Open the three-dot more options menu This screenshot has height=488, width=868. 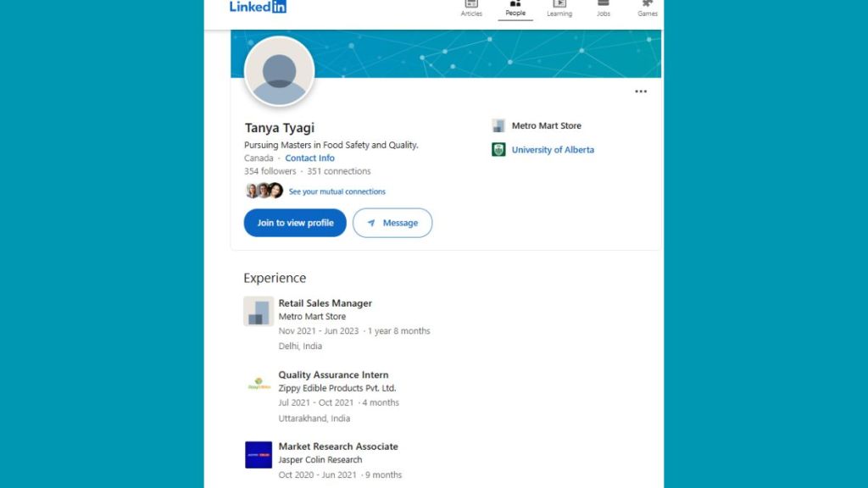(641, 91)
